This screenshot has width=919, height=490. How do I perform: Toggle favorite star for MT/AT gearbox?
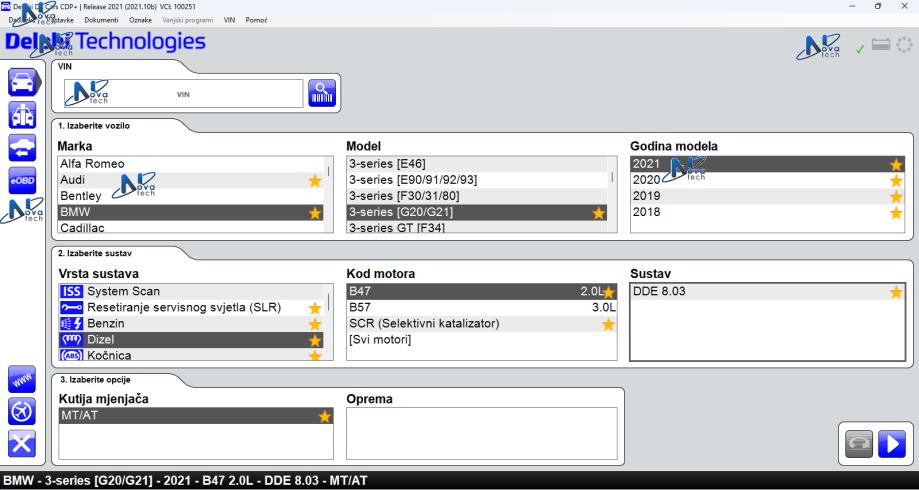click(x=325, y=416)
